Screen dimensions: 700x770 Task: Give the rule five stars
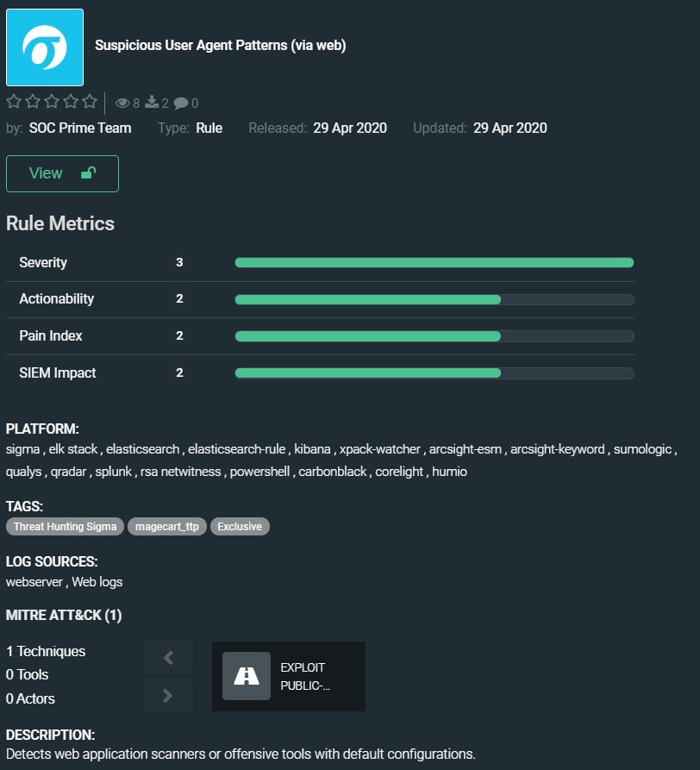tap(90, 102)
